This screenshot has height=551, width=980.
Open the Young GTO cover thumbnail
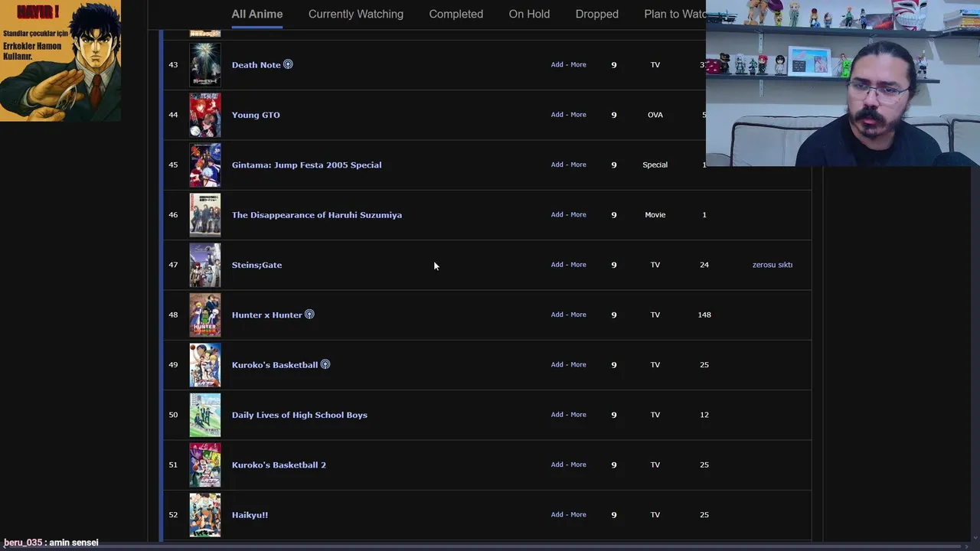click(x=205, y=115)
